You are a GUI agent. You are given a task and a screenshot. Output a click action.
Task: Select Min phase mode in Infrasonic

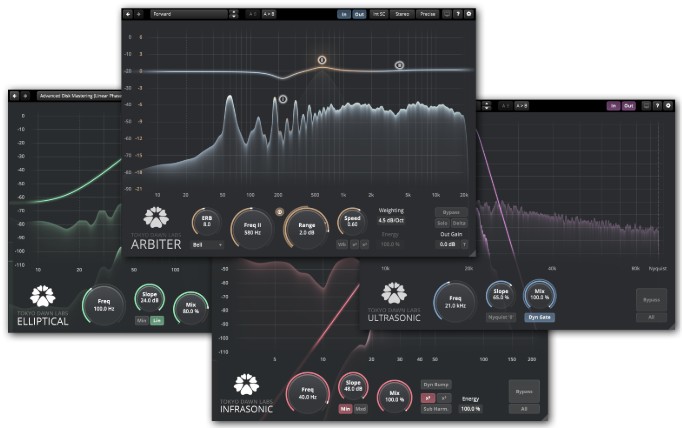pyautogui.click(x=345, y=409)
